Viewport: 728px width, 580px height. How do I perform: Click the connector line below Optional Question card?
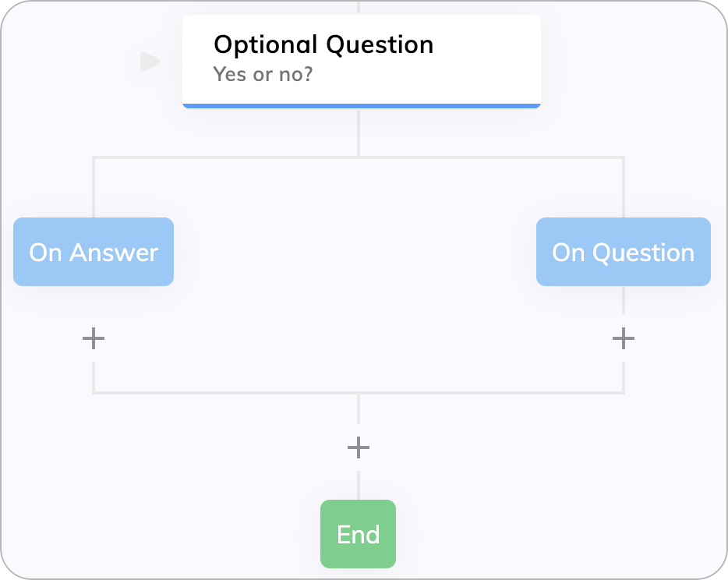(x=359, y=133)
